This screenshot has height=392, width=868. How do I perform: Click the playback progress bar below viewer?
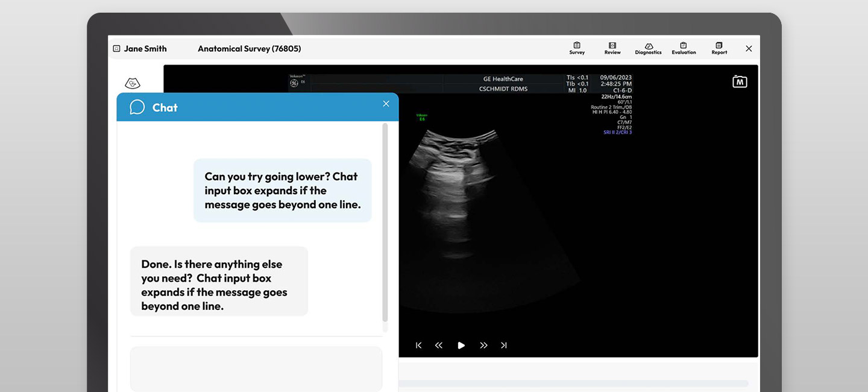(x=573, y=383)
